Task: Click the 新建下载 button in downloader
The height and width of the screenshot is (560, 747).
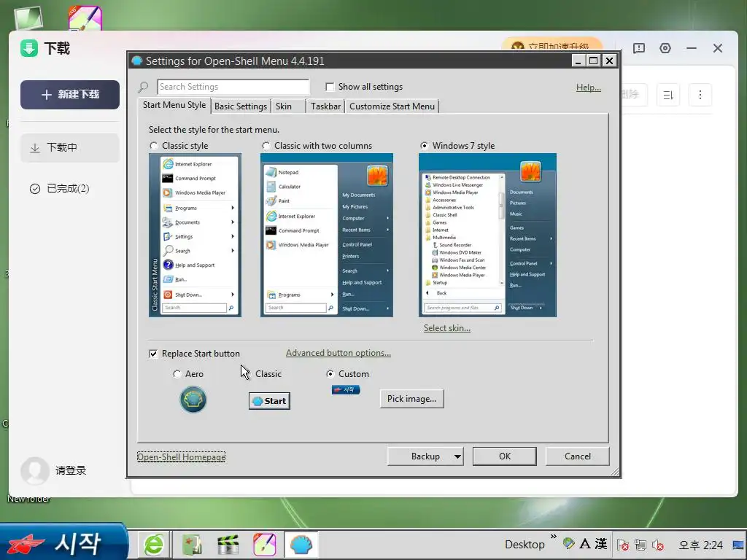Action: (x=70, y=95)
